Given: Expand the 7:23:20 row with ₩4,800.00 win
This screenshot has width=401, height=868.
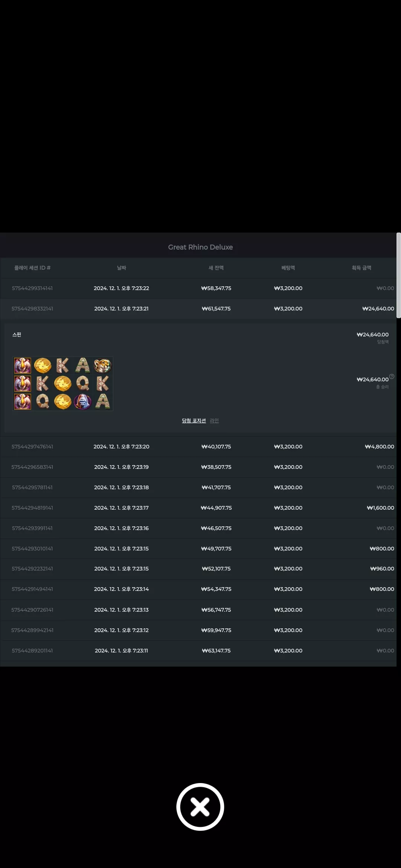Looking at the screenshot, I should coord(198,447).
